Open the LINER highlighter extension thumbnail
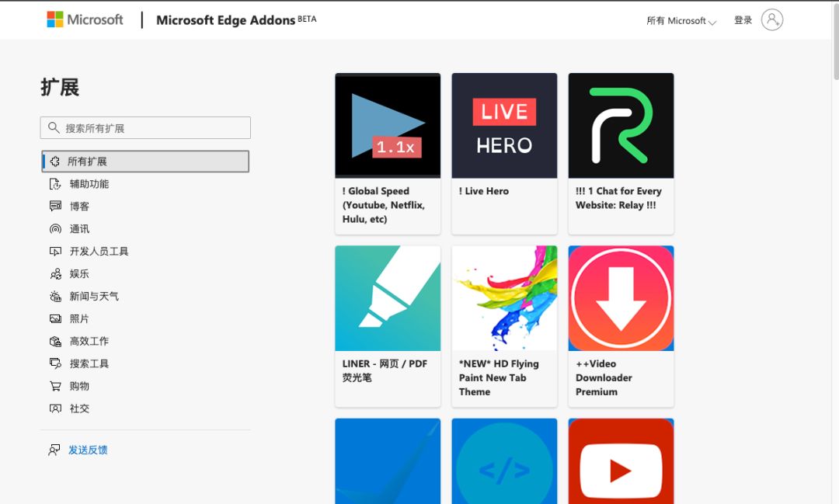This screenshot has width=839, height=504. (x=388, y=298)
